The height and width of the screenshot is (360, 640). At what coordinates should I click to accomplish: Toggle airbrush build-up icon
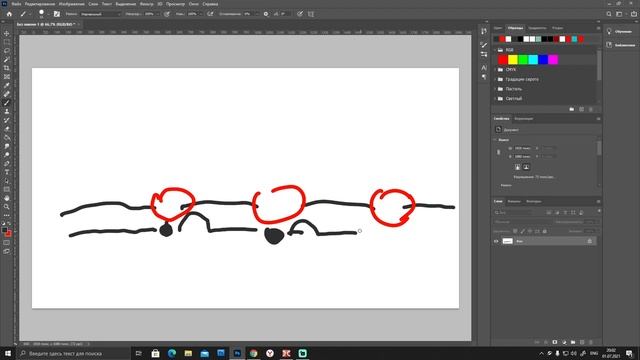click(210, 14)
